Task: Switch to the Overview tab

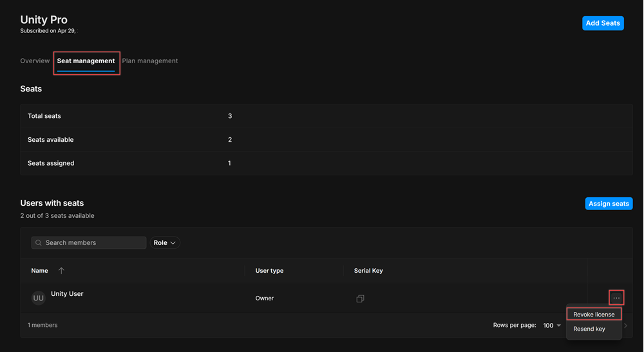Action: 35,61
